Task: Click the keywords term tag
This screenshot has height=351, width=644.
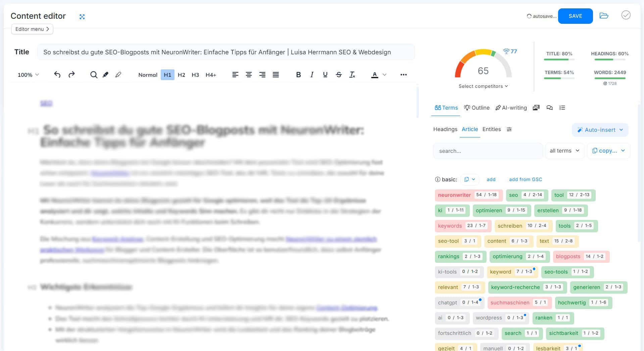Action: coord(463,226)
